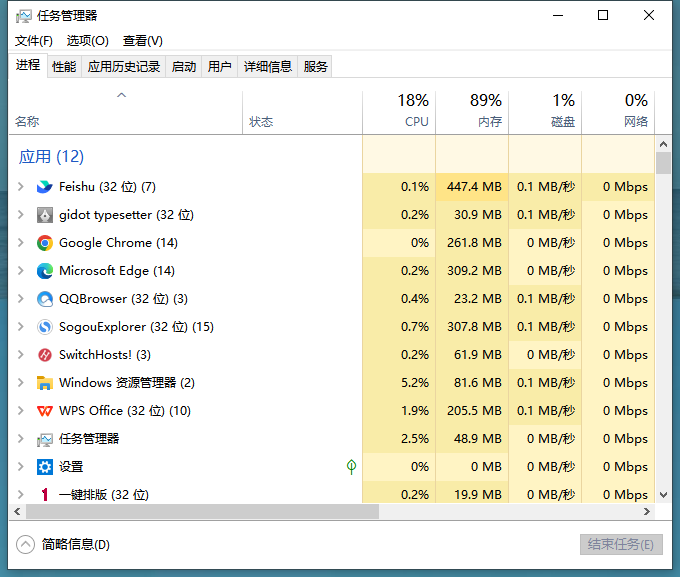
Task: Sort by the 内存 column header
Action: click(x=472, y=112)
